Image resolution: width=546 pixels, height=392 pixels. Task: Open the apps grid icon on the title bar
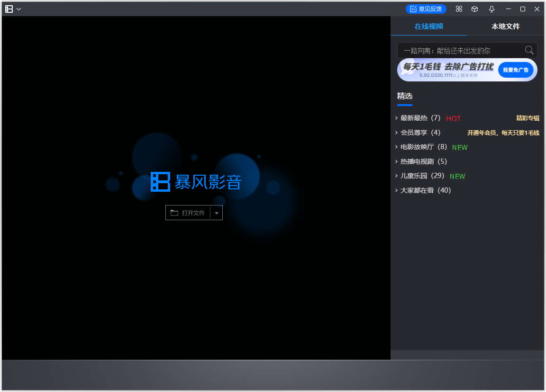[x=459, y=9]
